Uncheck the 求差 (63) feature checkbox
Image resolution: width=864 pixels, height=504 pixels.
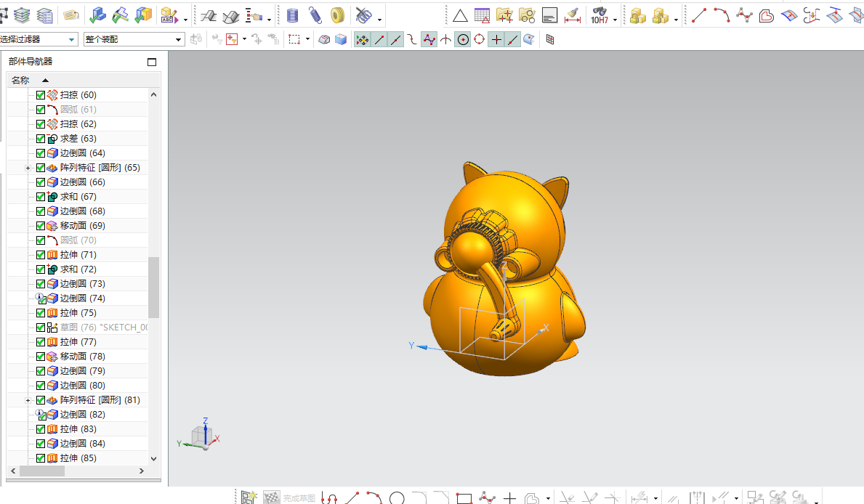(x=41, y=139)
